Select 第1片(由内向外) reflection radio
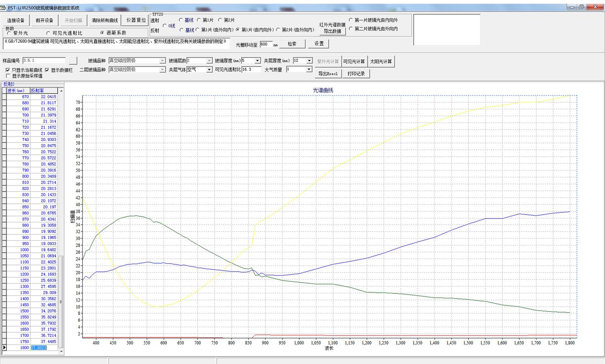Screen dimensions: 605x364 [238, 30]
